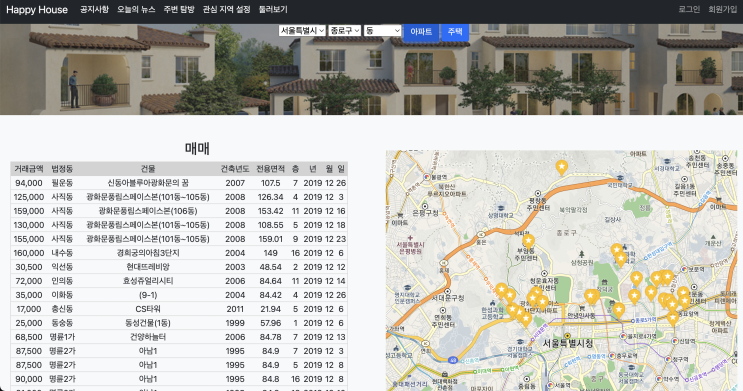The image size is (743, 391).
Task: Click the 매매 section heading
Action: tap(197, 148)
